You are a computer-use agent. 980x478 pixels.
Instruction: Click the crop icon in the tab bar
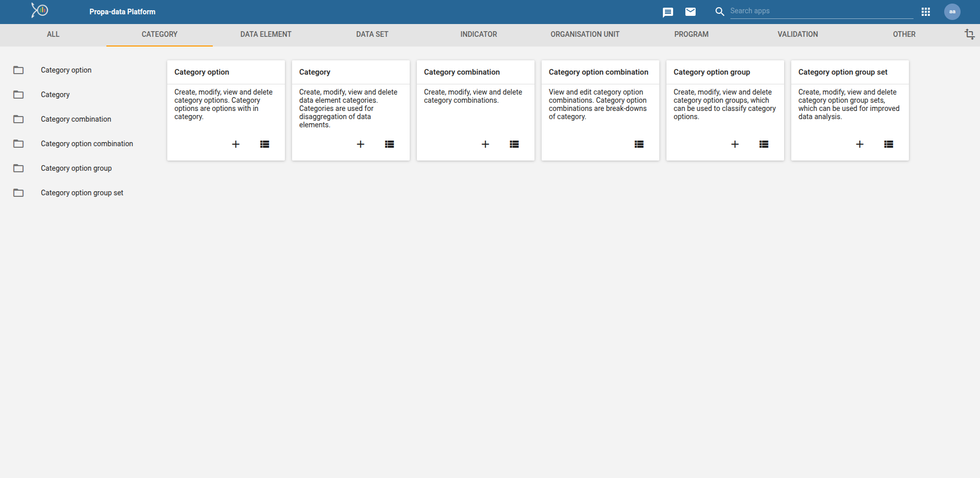pyautogui.click(x=969, y=34)
